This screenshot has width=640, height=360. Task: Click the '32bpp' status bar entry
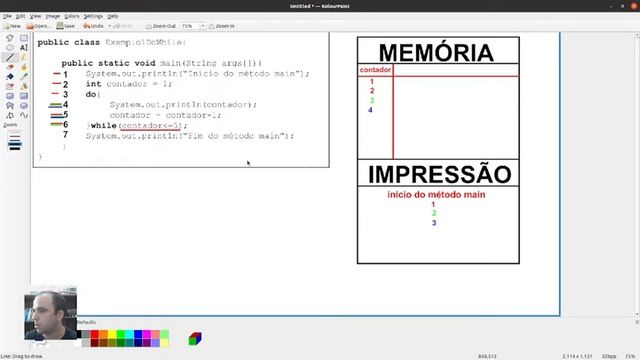click(x=608, y=356)
